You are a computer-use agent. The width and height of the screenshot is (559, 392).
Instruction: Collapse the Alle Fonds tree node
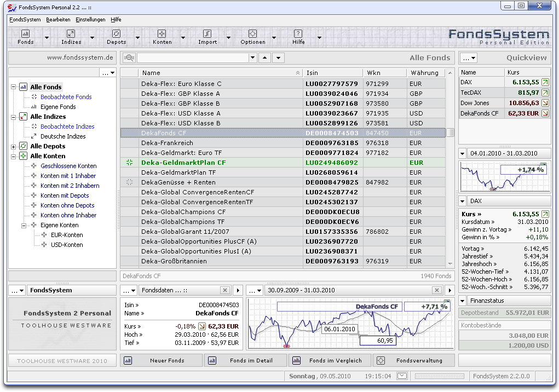pos(14,87)
